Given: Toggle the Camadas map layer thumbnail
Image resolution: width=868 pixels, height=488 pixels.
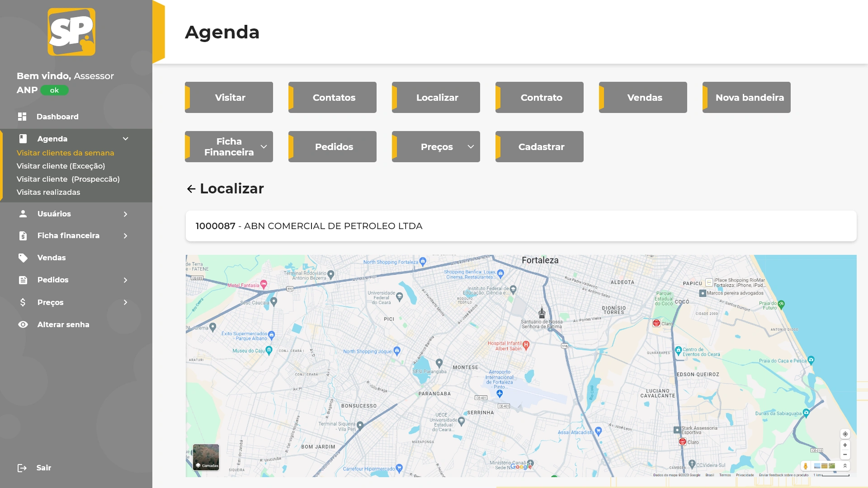Looking at the screenshot, I should (206, 457).
